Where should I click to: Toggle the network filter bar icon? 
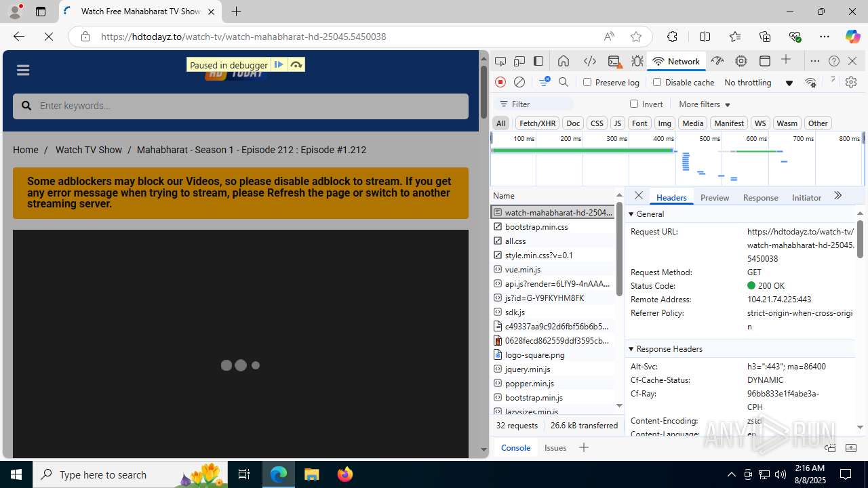(544, 82)
